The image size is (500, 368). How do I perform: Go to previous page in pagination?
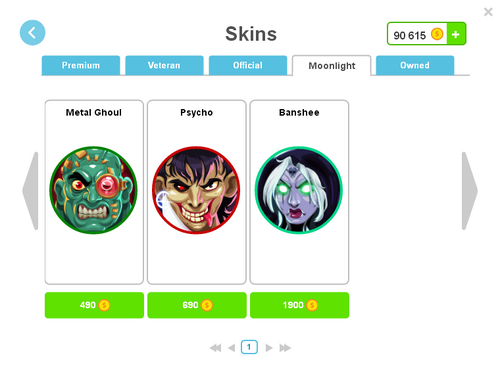pos(232,348)
